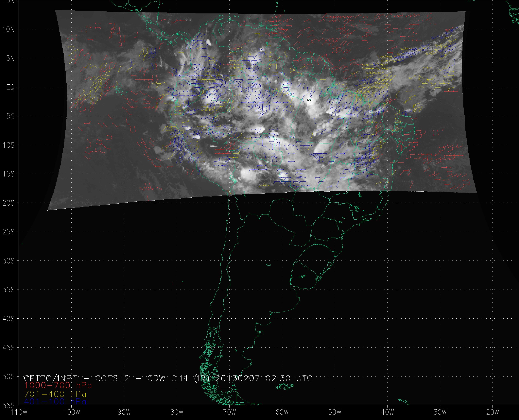Click the 110W longitude axis label
Image resolution: width=519 pixels, height=420 pixels.
(x=19, y=412)
